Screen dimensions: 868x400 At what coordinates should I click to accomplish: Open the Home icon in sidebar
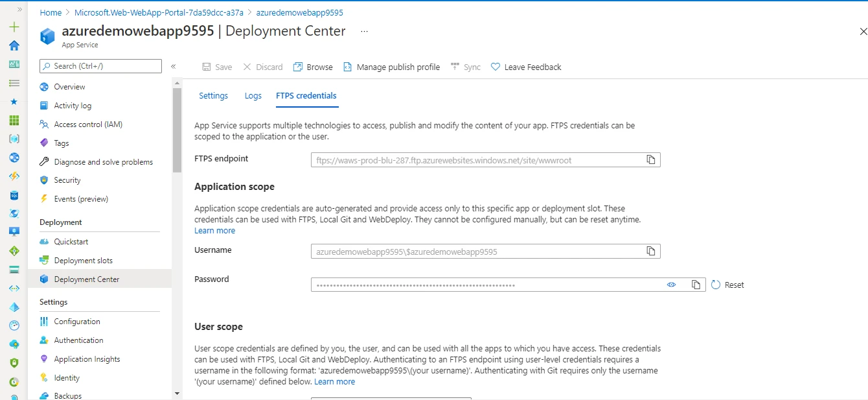tap(14, 46)
